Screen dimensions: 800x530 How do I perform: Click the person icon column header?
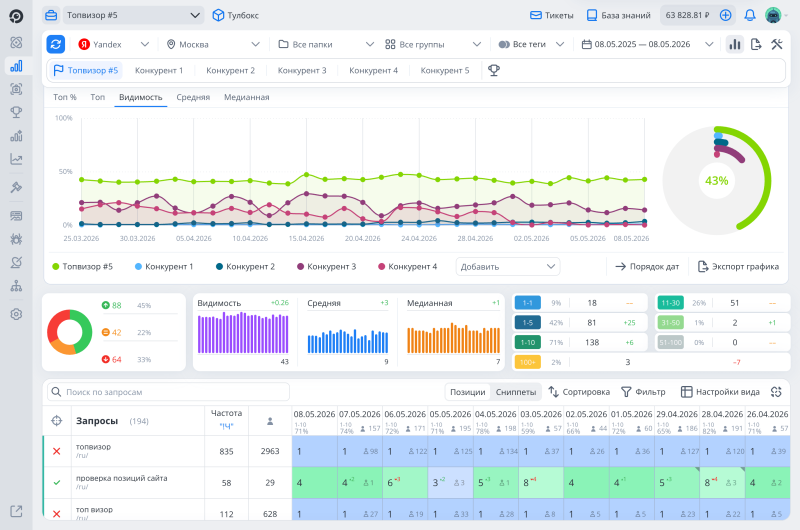[x=270, y=421]
